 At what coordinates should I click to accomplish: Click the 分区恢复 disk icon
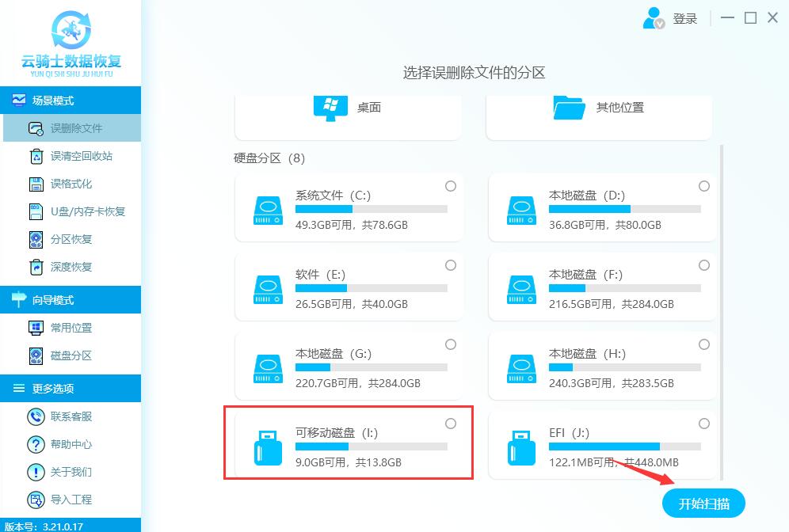[x=36, y=239]
